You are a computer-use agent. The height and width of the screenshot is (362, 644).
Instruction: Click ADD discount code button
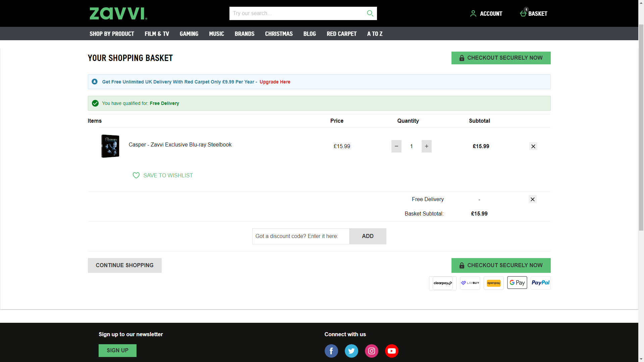click(x=368, y=236)
